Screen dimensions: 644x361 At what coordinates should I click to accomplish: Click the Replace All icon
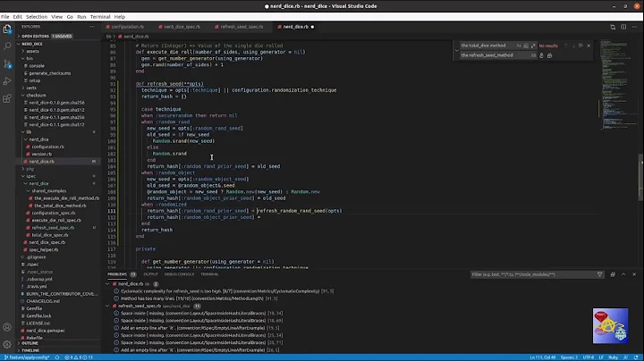pos(550,55)
